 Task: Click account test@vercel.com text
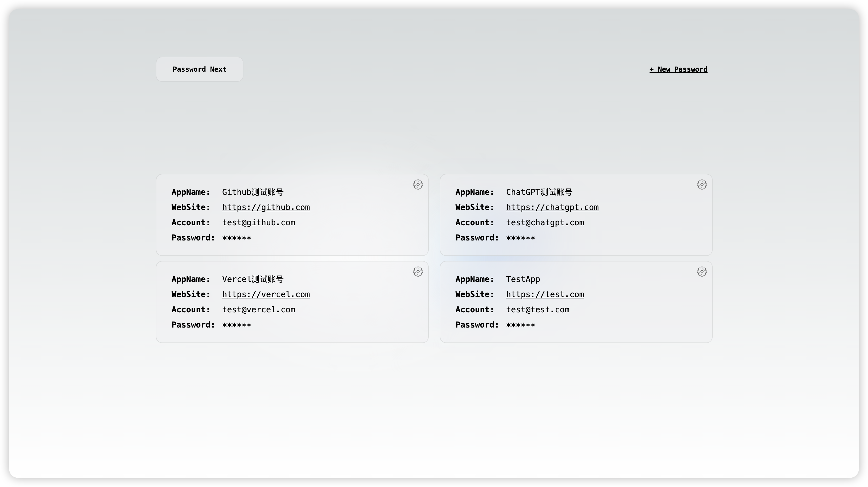click(258, 309)
